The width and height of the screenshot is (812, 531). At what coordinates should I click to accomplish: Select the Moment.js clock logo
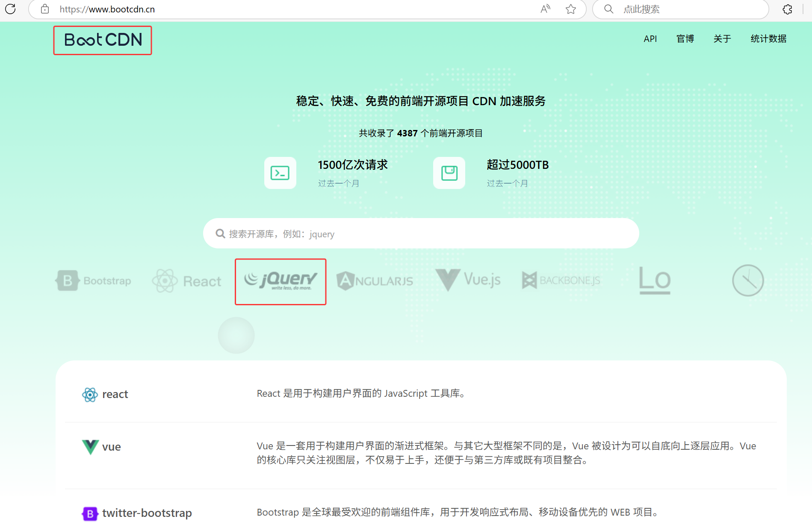tap(748, 280)
